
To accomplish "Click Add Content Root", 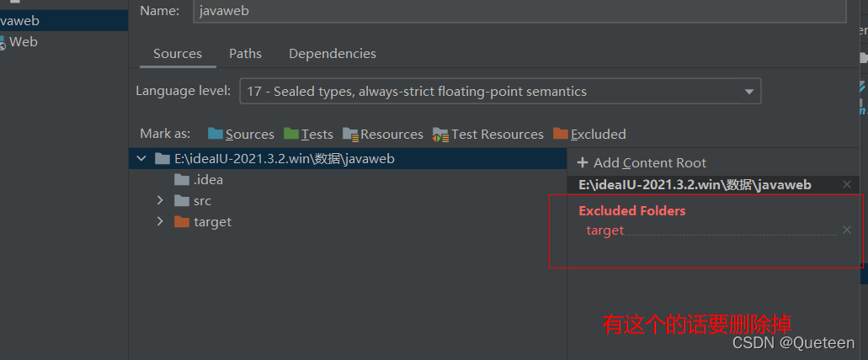I will [642, 163].
